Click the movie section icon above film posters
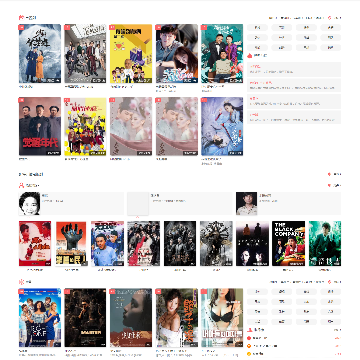The image size is (360, 360). [x=21, y=282]
